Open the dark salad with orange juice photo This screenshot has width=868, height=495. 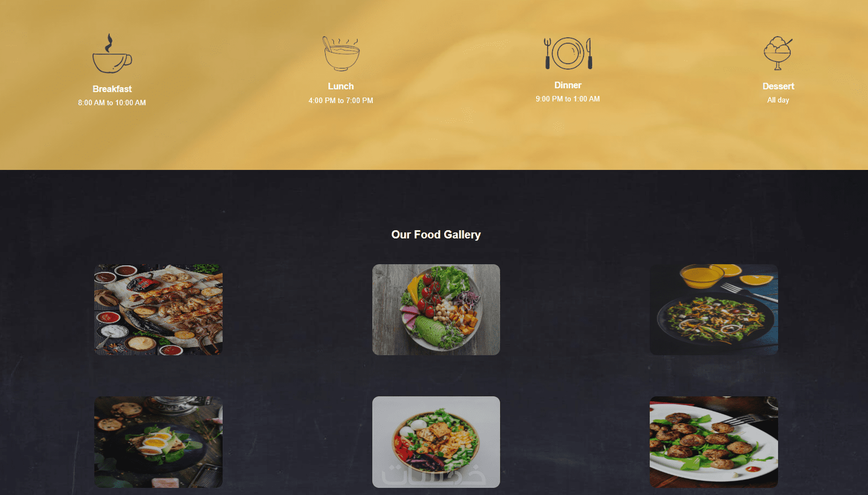tap(714, 309)
